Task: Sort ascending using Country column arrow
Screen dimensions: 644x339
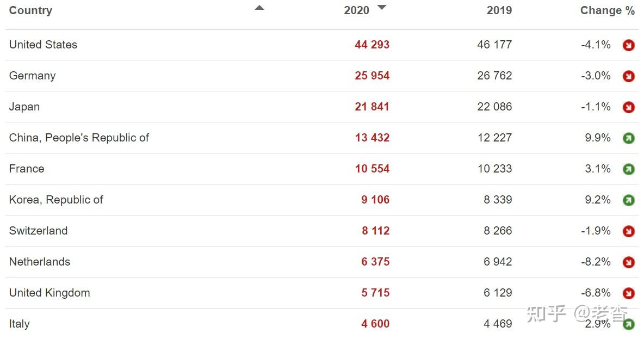Action: click(259, 8)
